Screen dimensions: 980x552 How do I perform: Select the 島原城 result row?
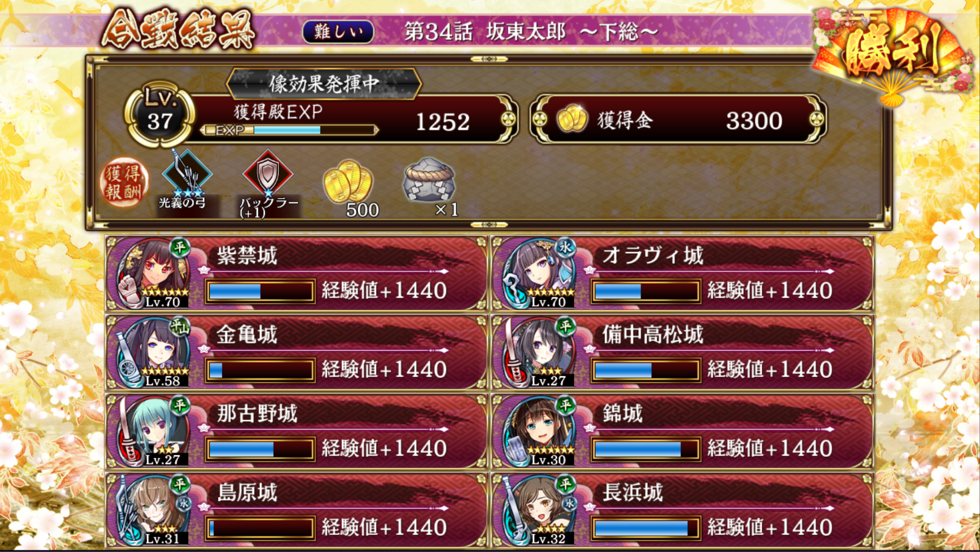pyautogui.click(x=297, y=510)
